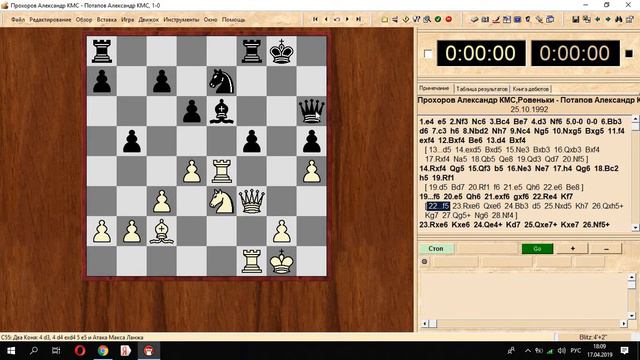The image size is (640, 360).
Task: Click the Стоп engine button
Action: pos(436,249)
